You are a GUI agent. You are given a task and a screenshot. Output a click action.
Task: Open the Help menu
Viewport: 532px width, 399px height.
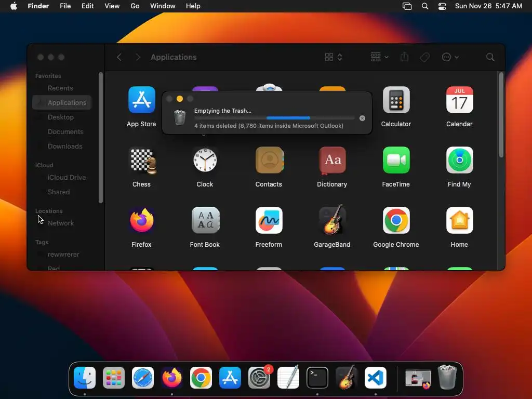(193, 6)
